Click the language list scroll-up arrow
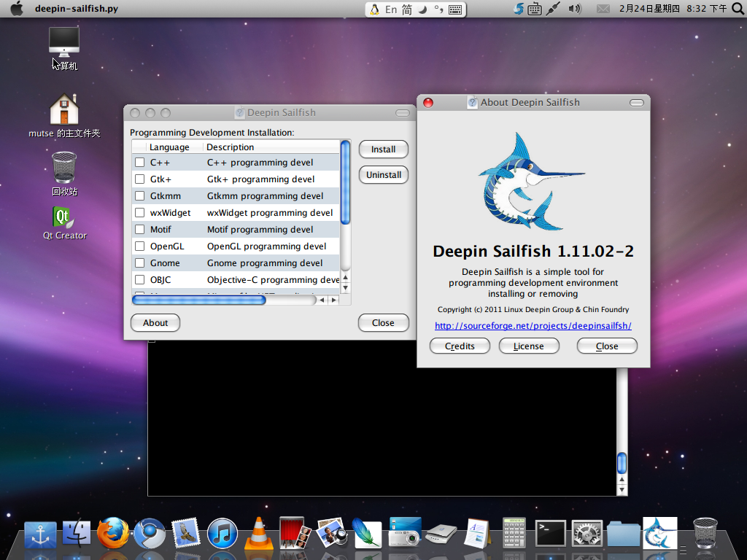The height and width of the screenshot is (560, 747). click(345, 278)
